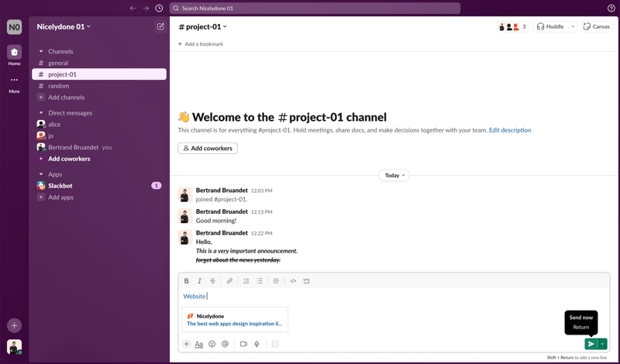Collapse the Apps section
The width and height of the screenshot is (620, 364).
tap(41, 174)
